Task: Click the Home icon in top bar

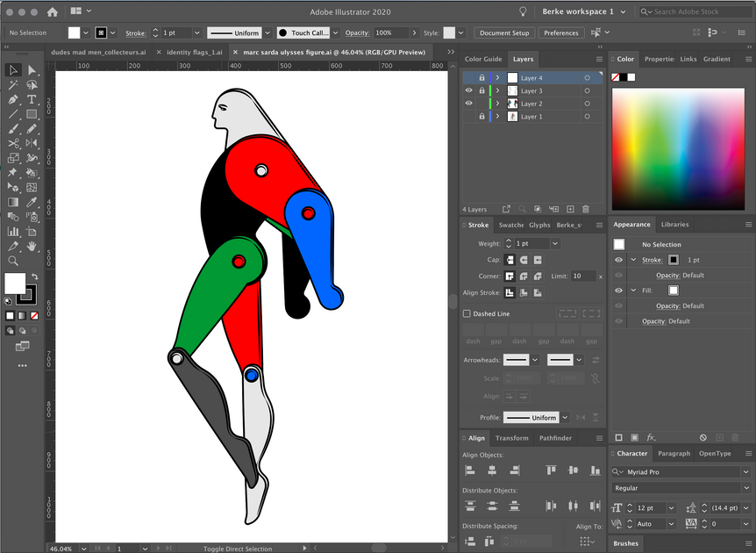Action: coord(52,12)
